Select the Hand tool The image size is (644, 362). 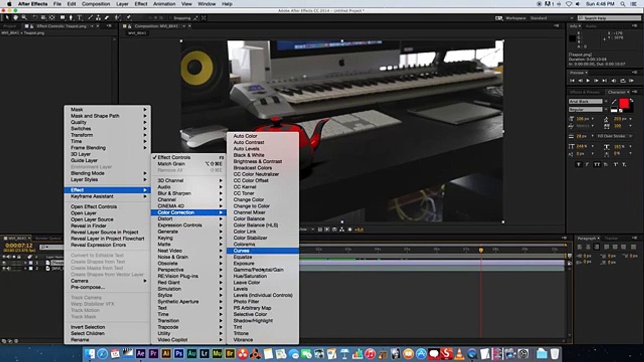pyautogui.click(x=16, y=18)
